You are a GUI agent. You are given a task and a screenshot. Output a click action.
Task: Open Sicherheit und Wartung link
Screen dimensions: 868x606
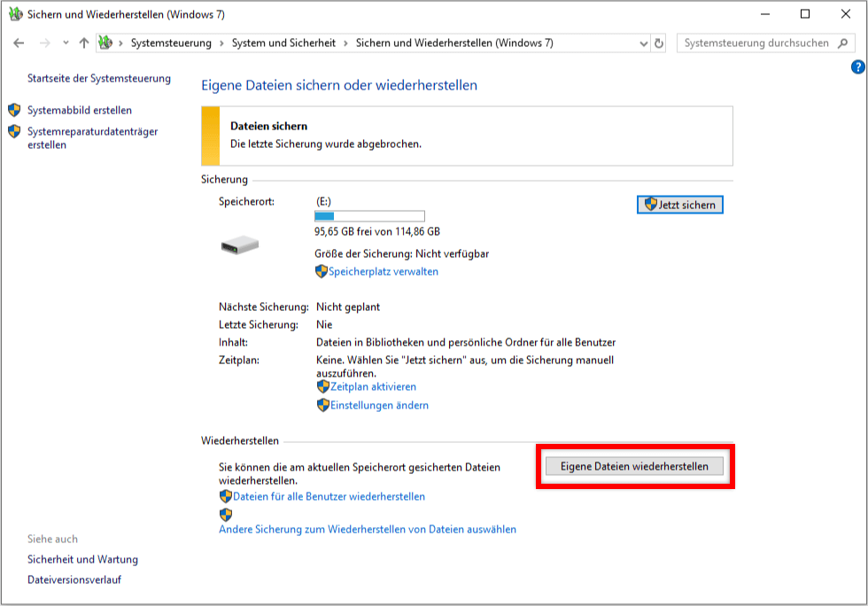[x=82, y=559]
